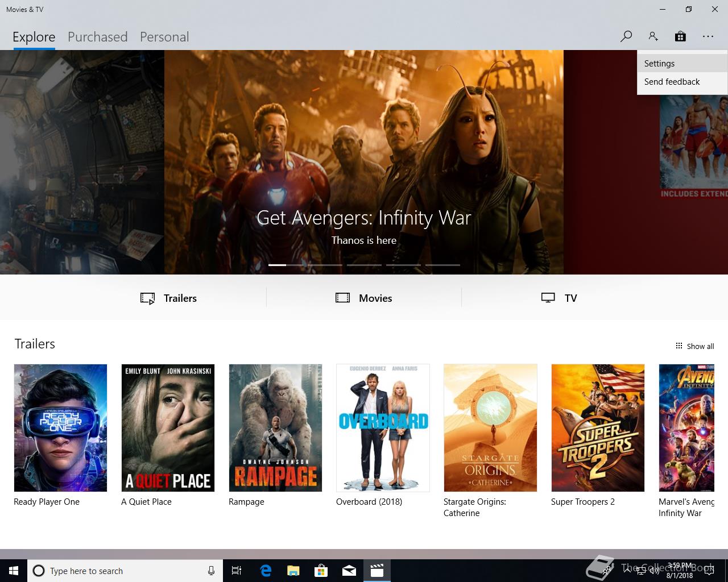
Task: Open Marvel's Avengers Infinity War poster
Action: click(x=686, y=428)
